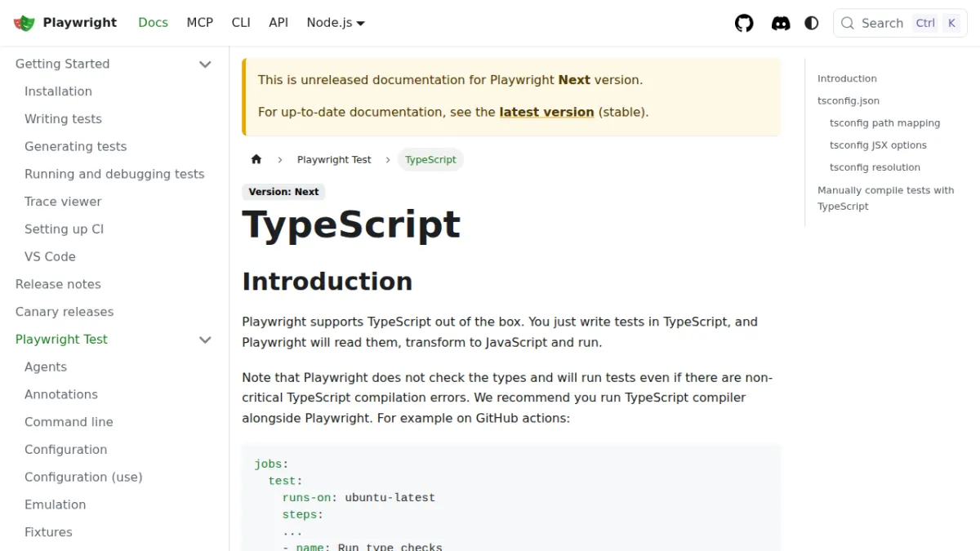Click the Playwright masks logo icon
980x551 pixels.
tap(24, 23)
